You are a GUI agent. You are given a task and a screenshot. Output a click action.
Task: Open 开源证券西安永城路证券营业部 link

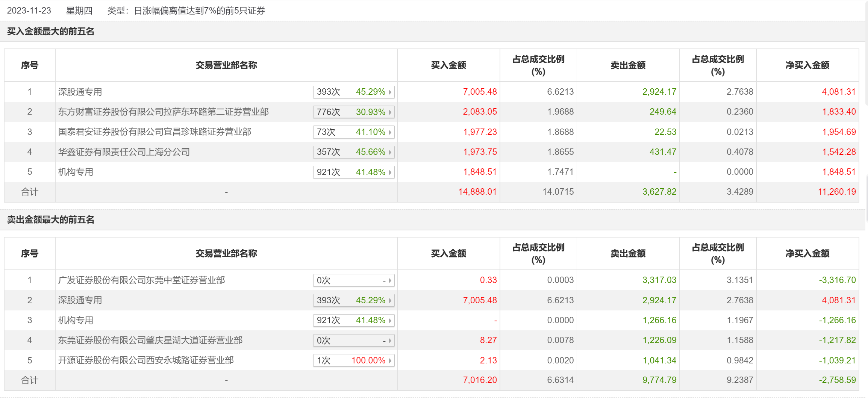click(146, 360)
